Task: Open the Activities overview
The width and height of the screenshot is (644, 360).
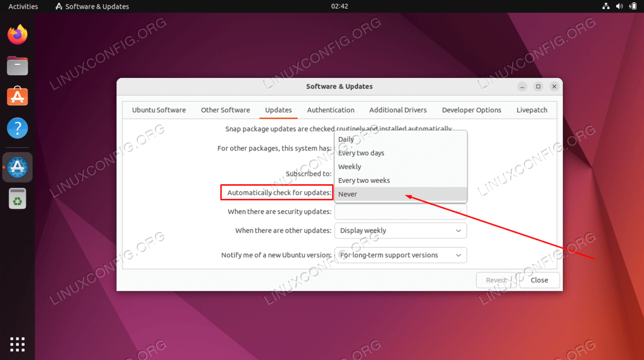Action: [x=23, y=6]
